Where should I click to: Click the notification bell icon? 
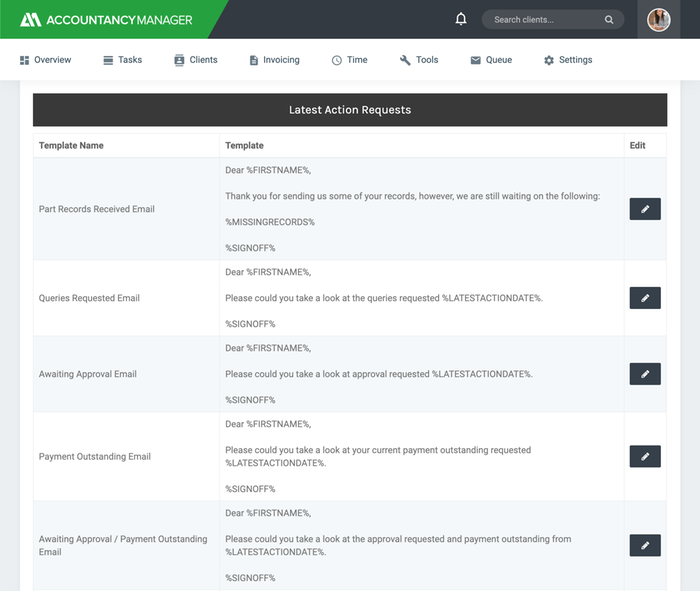click(x=461, y=19)
